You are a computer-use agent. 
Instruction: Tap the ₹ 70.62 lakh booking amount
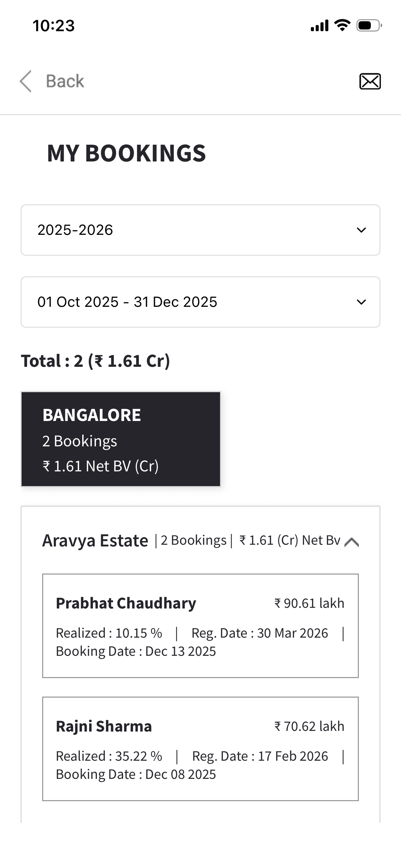pyautogui.click(x=309, y=726)
